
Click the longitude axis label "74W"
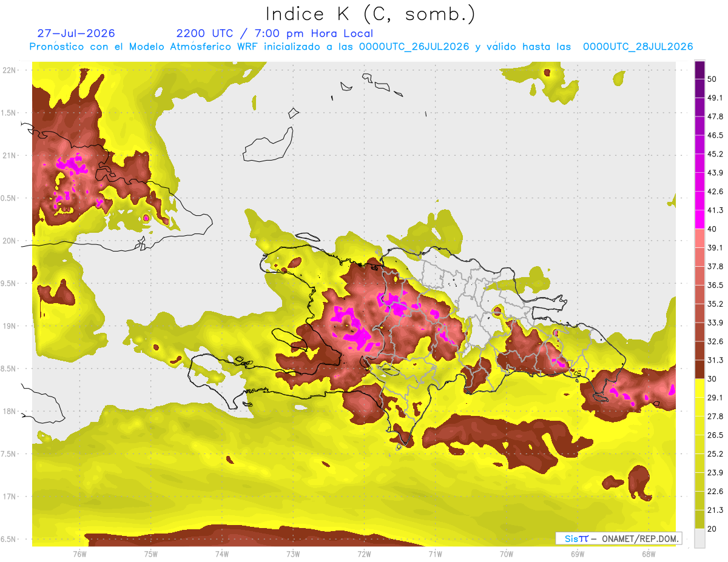coord(221,554)
